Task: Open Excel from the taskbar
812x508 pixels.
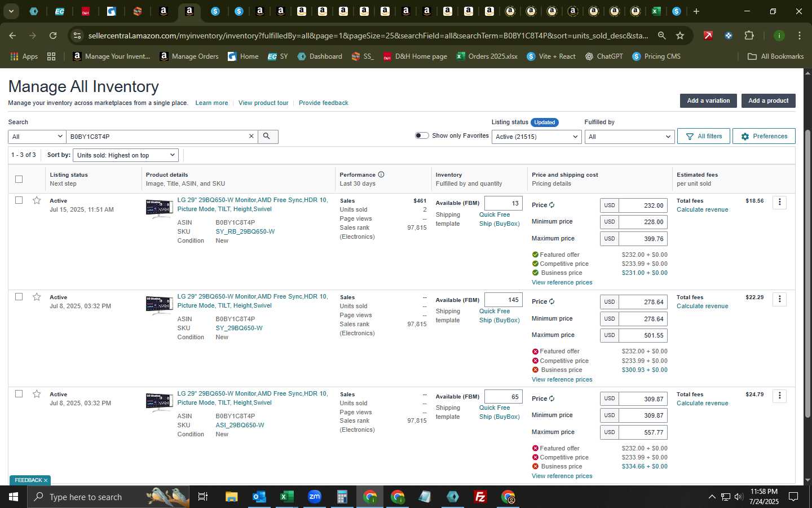Action: coord(286,497)
